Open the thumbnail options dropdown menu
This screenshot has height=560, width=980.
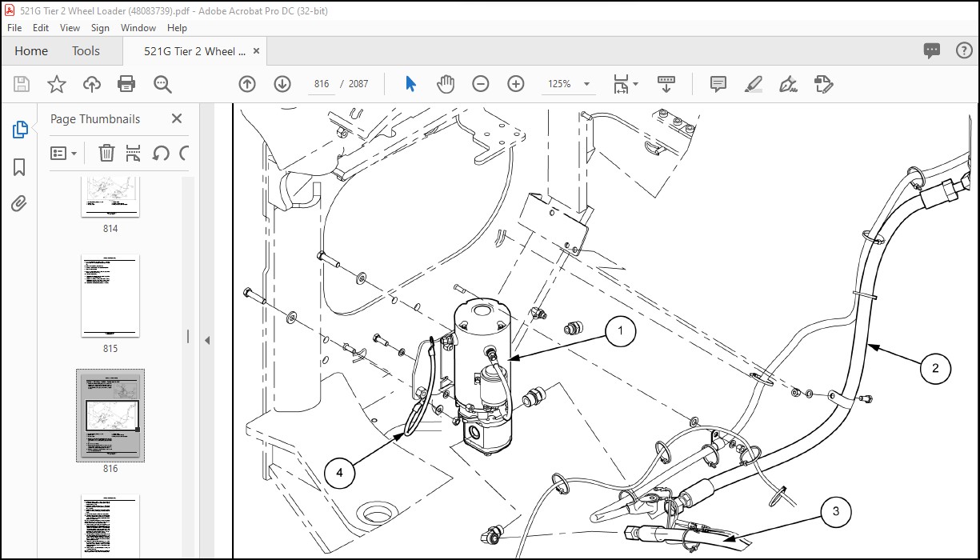click(x=64, y=153)
